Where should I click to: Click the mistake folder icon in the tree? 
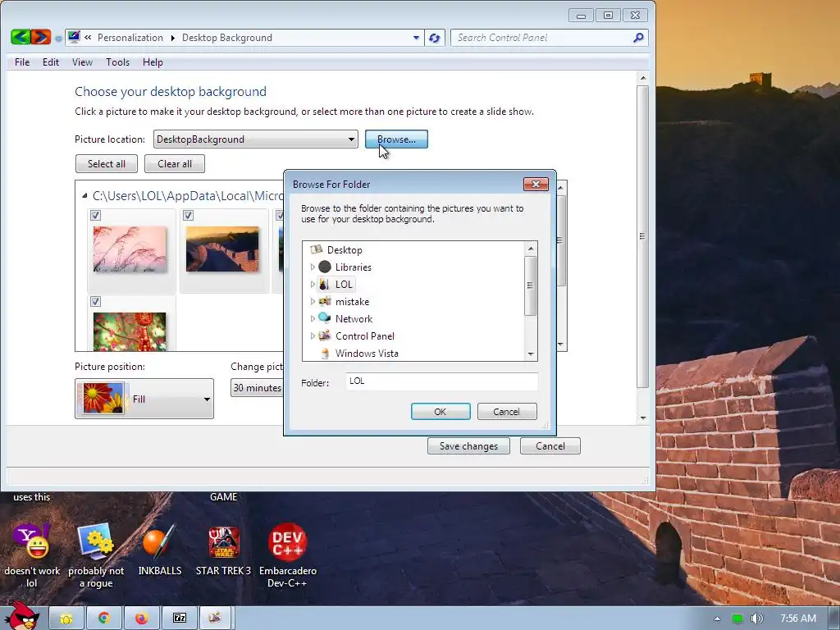(x=325, y=301)
